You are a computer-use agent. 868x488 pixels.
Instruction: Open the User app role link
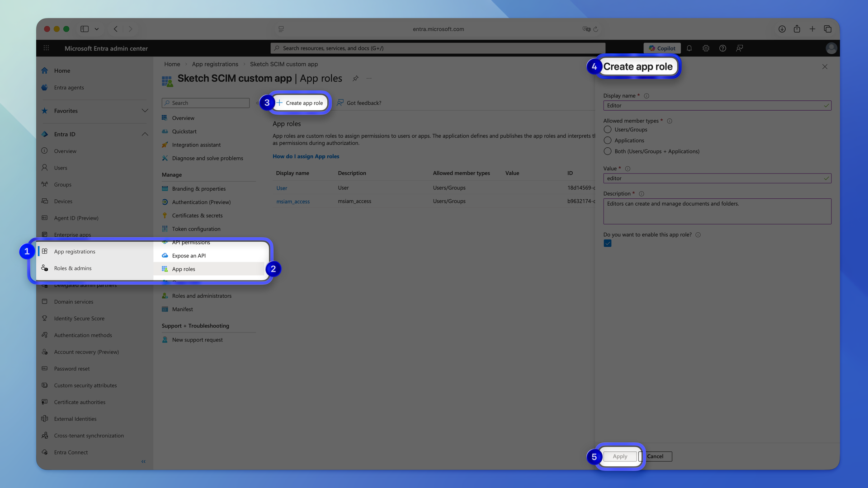[282, 188]
